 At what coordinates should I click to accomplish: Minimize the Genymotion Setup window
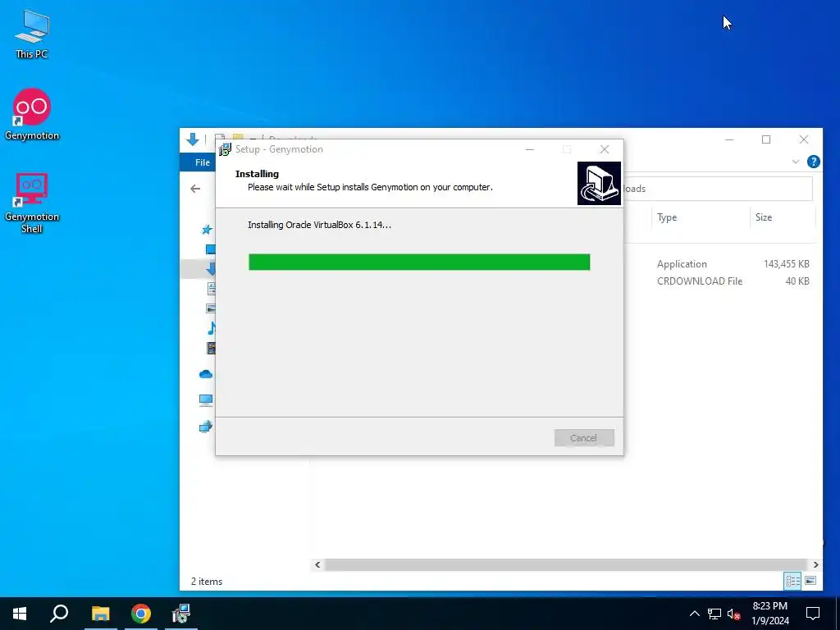pyautogui.click(x=530, y=149)
